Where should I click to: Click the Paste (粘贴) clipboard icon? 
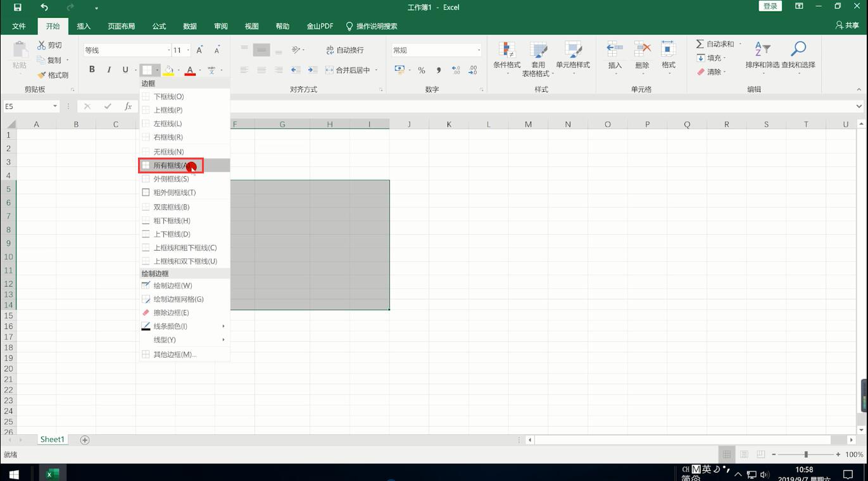[20, 50]
